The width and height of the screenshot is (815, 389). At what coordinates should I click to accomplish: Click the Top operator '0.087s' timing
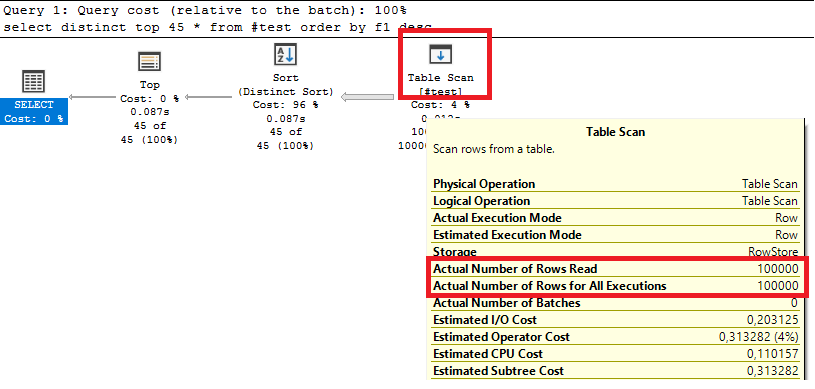tap(150, 112)
